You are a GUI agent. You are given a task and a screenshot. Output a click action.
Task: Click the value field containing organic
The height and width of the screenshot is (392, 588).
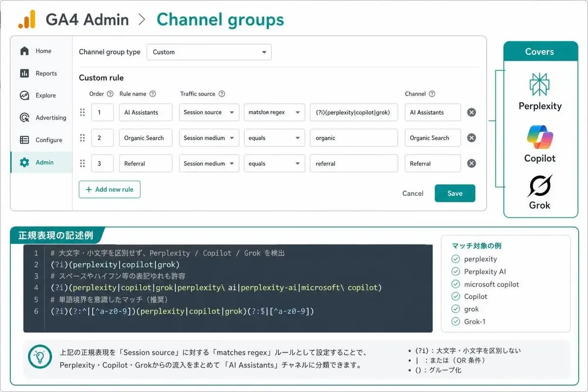click(354, 138)
